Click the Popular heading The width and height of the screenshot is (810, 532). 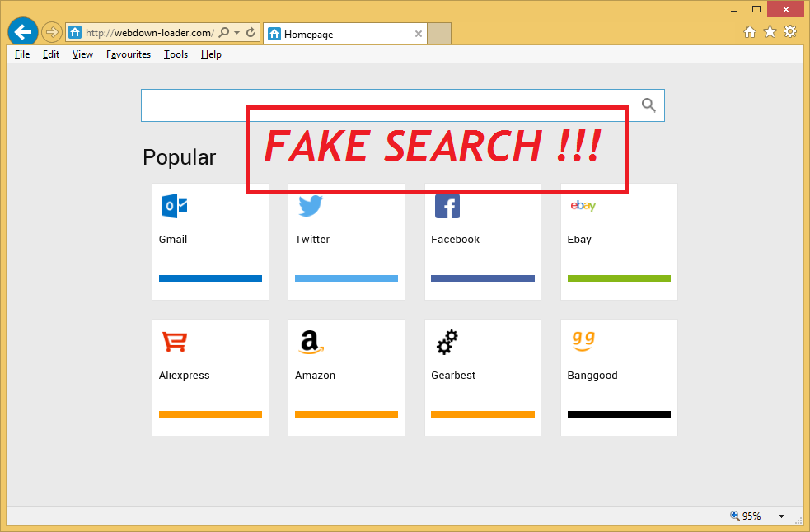[180, 157]
